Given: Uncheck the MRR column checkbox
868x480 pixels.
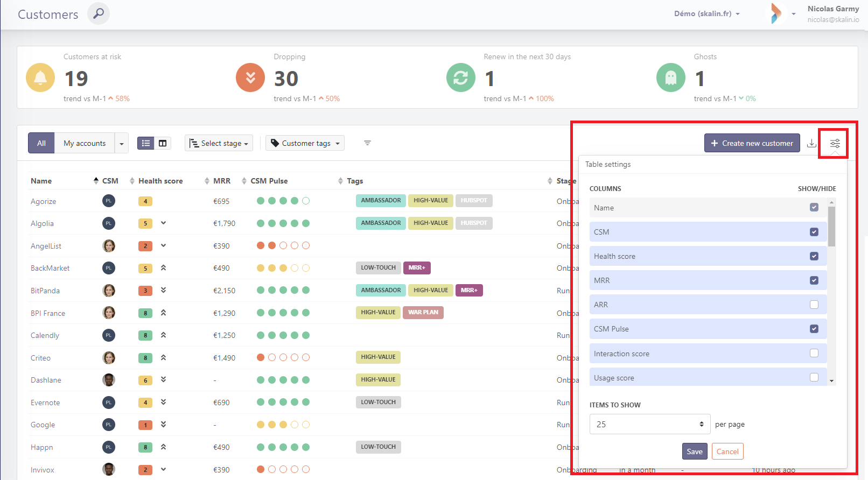Looking at the screenshot, I should [814, 280].
